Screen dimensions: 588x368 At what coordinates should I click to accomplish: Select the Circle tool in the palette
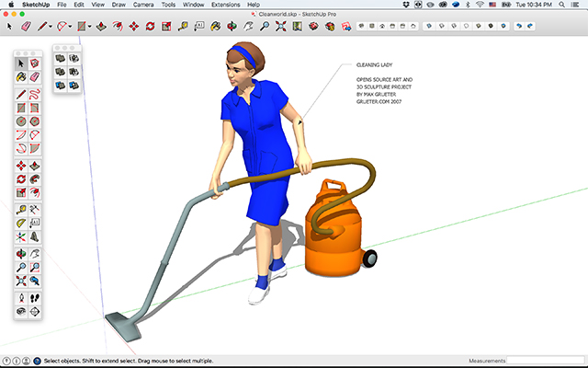coord(21,121)
